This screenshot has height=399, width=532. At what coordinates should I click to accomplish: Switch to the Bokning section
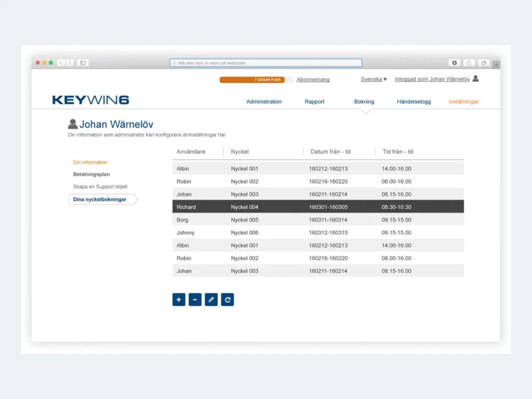364,101
